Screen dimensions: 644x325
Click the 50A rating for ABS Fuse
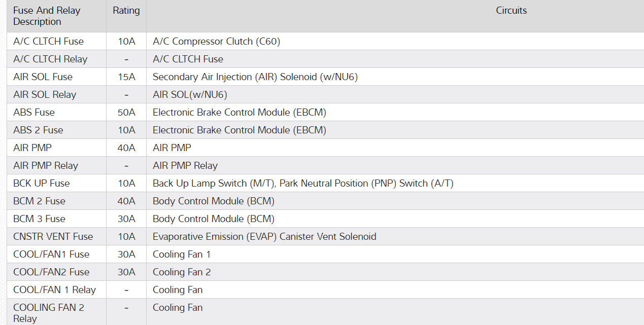pyautogui.click(x=126, y=113)
